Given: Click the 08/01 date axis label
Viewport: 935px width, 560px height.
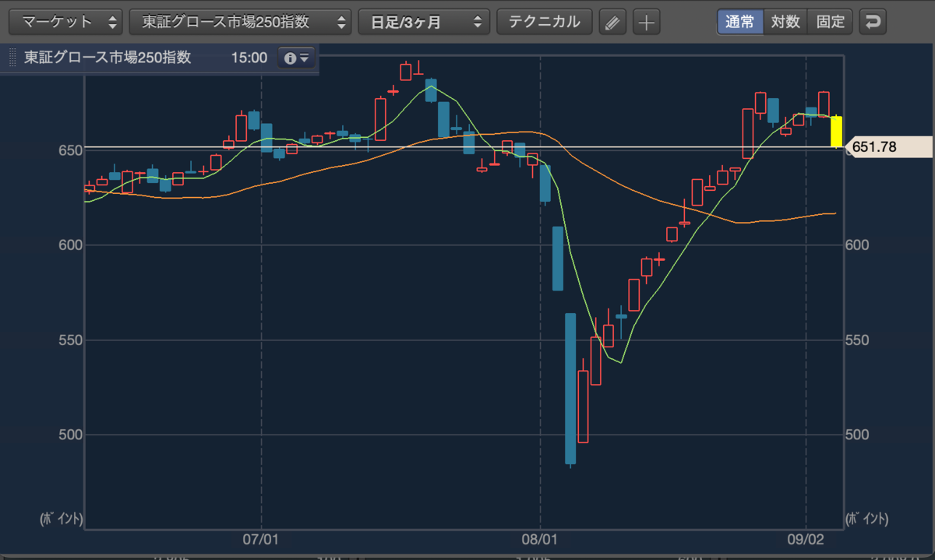Looking at the screenshot, I should pos(540,537).
